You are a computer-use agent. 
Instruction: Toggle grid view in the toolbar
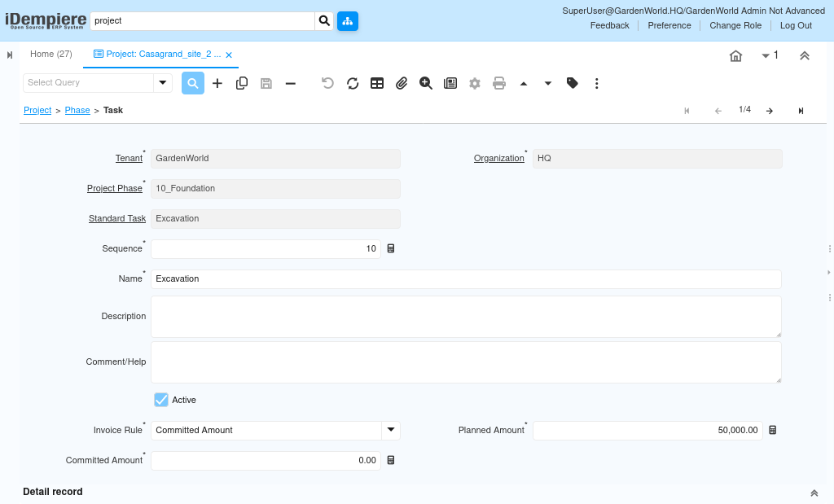click(x=377, y=83)
